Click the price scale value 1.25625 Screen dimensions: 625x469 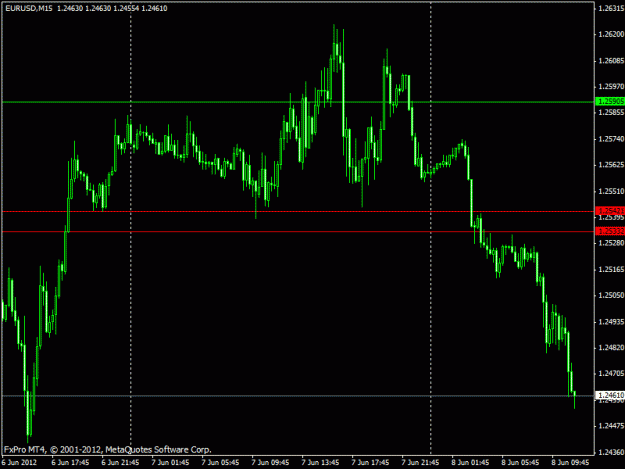point(611,165)
